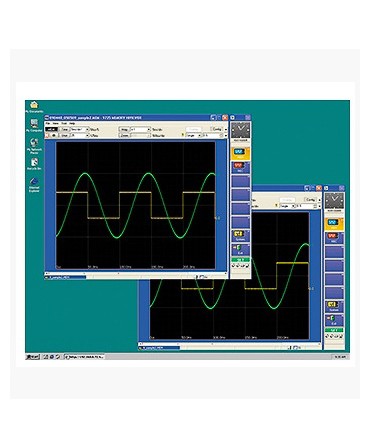Expand the arrow next to Config in front window
This screenshot has height=448, width=370.
[x=226, y=130]
